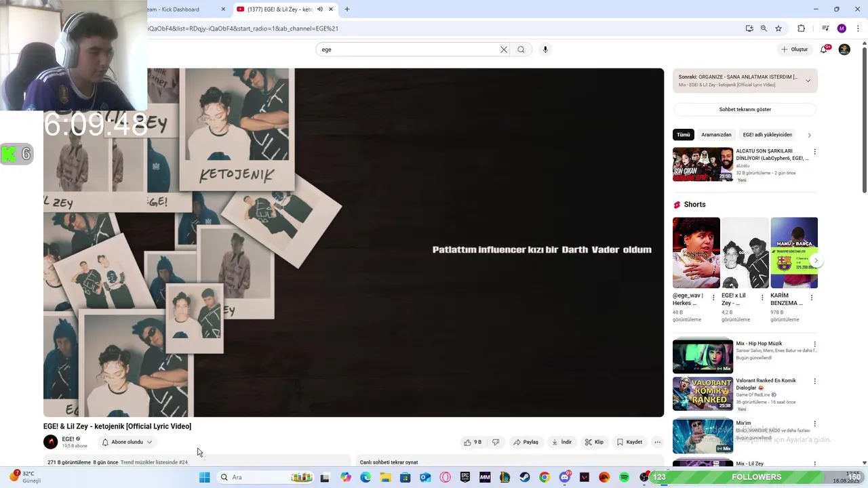Open the Abone olundu dropdown arrow

149,442
